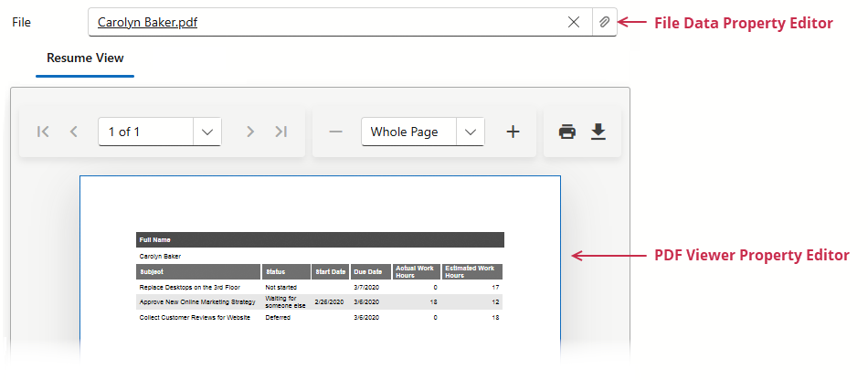This screenshot has width=868, height=380.
Task: Select the 'Replace Desktops on the 3rd Floor' row
Action: [190, 287]
